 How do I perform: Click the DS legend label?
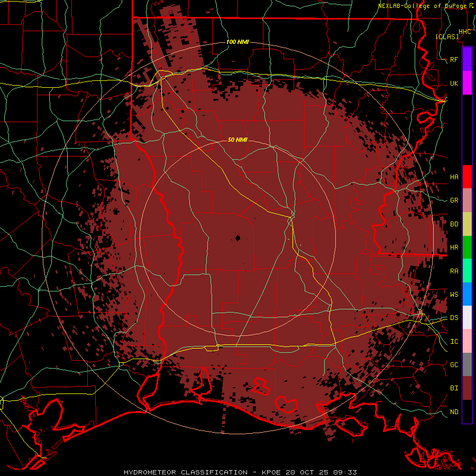tap(454, 317)
